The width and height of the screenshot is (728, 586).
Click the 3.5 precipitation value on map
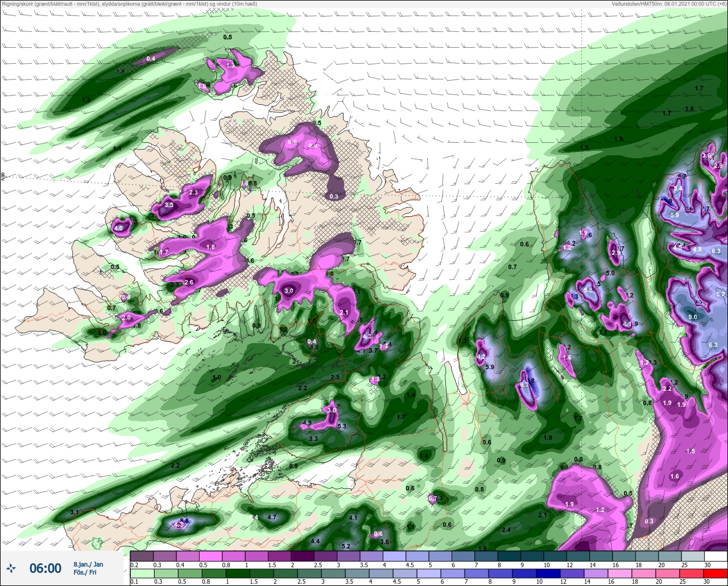click(x=169, y=205)
